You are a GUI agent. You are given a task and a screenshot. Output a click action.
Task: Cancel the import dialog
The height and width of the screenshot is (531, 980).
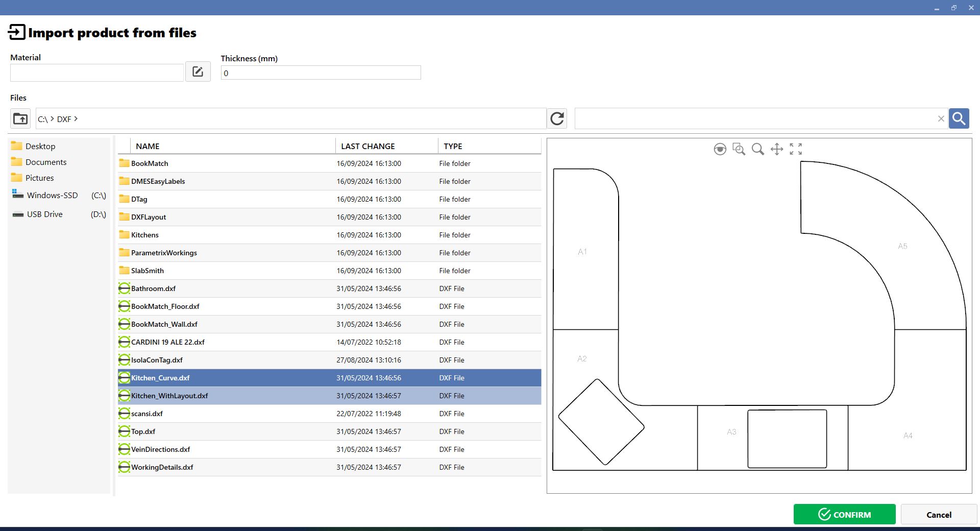tap(939, 515)
